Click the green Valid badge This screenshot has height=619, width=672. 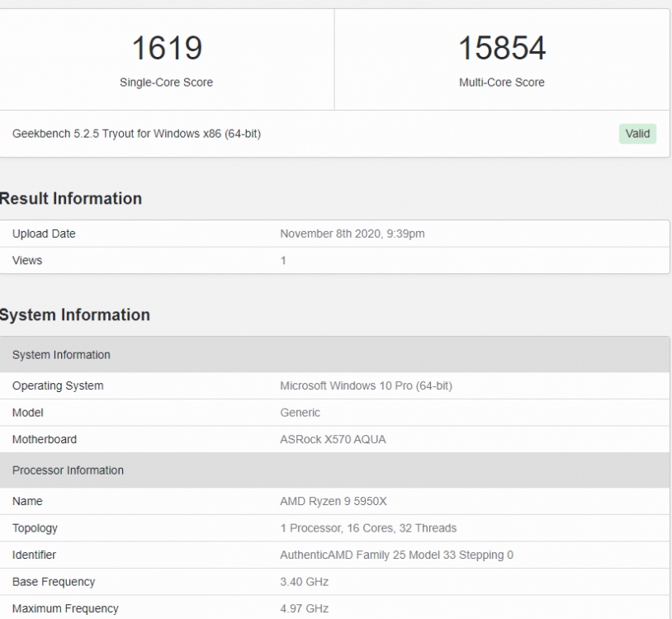pyautogui.click(x=637, y=134)
